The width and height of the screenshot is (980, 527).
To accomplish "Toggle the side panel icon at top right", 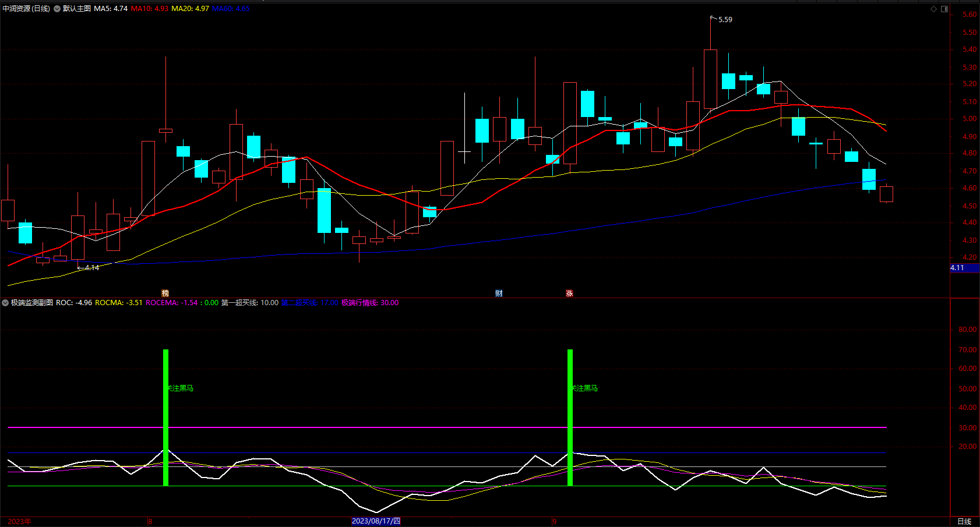I will coord(944,9).
